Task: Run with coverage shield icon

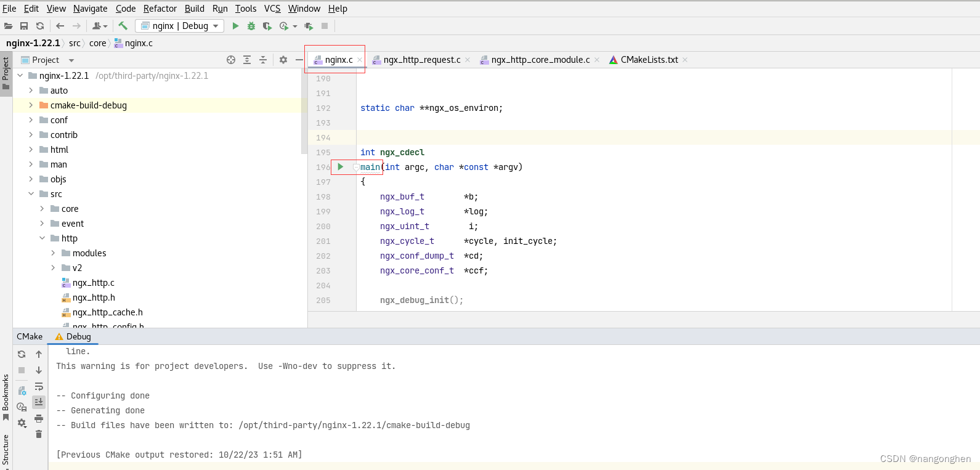Action: [267, 26]
